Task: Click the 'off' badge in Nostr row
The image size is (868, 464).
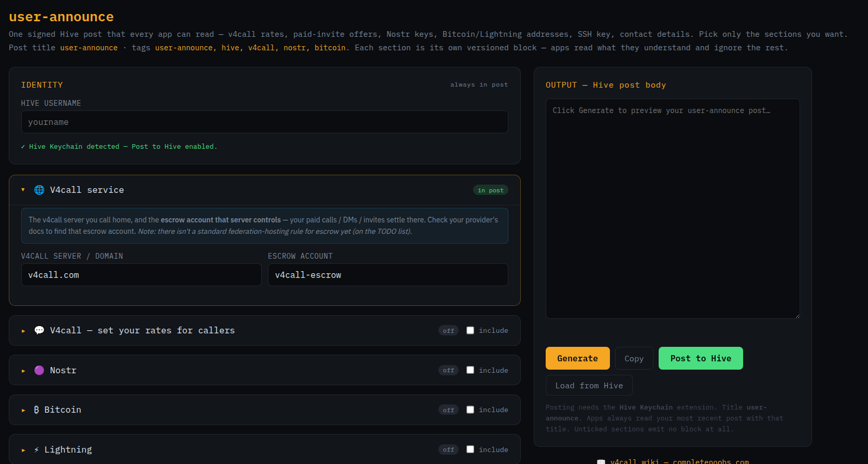Action: pos(448,370)
